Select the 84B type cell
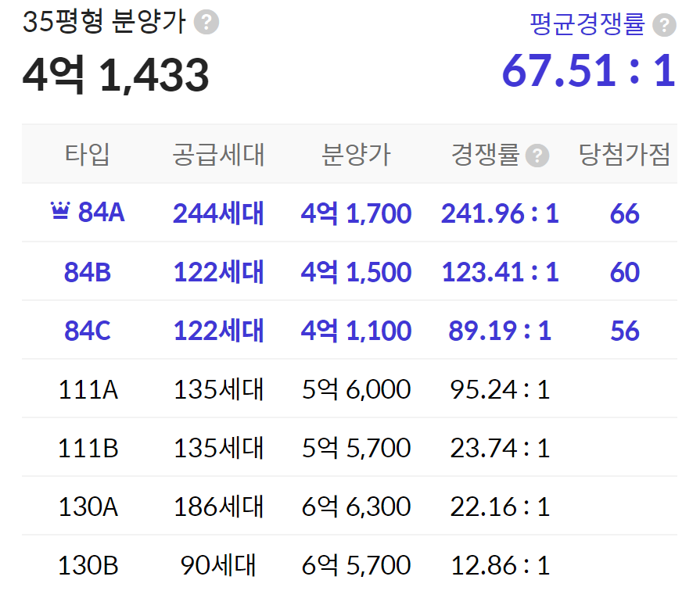Viewport: 700px width, 598px height. click(88, 272)
